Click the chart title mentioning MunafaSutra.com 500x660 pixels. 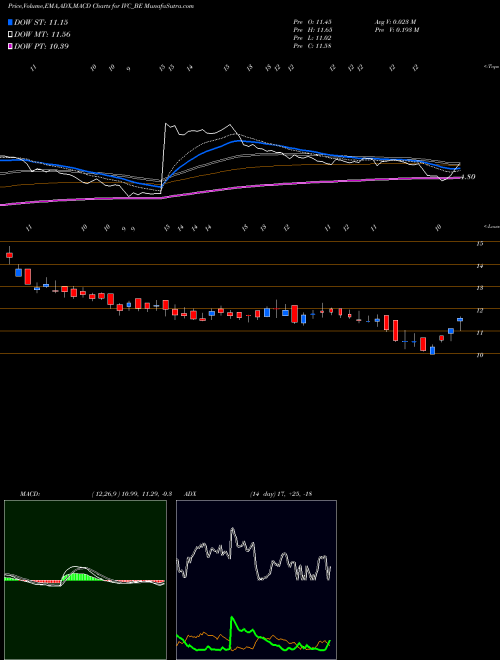101,6
